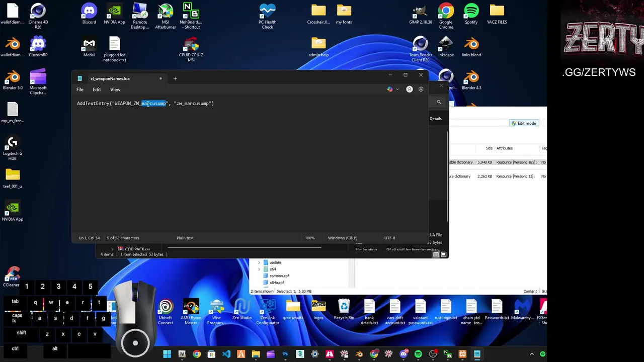Screen dimensions: 644x362
Task: Open the plugged fed notebook.txt file
Action: coord(115,49)
